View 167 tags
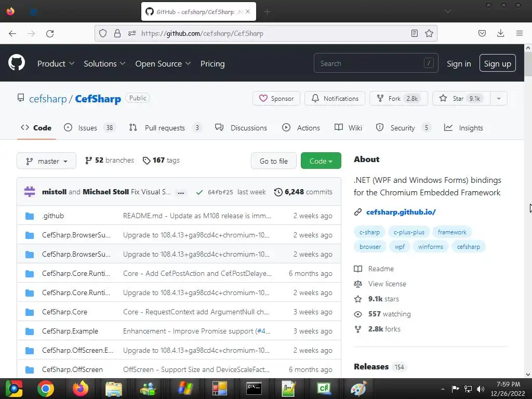 161,160
